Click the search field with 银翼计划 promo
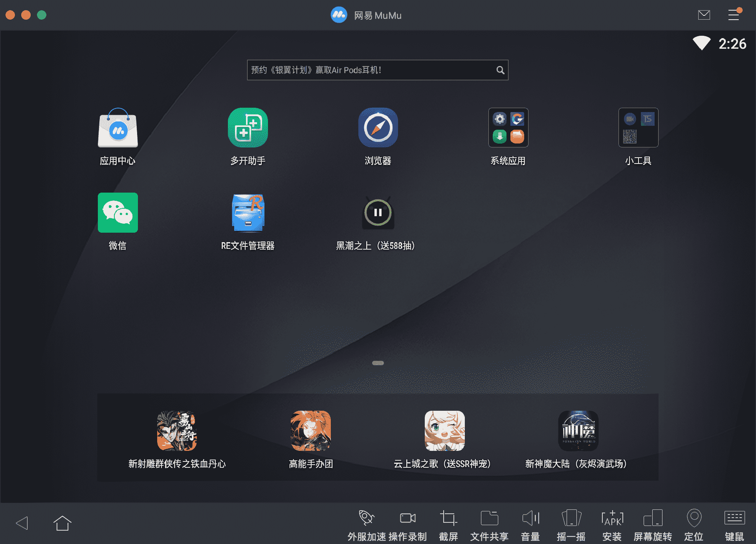756x544 pixels. click(378, 70)
